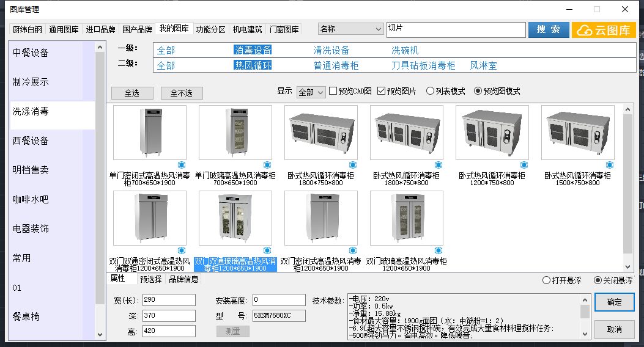
Task: Filter second level by 风淋室
Action: tap(483, 65)
